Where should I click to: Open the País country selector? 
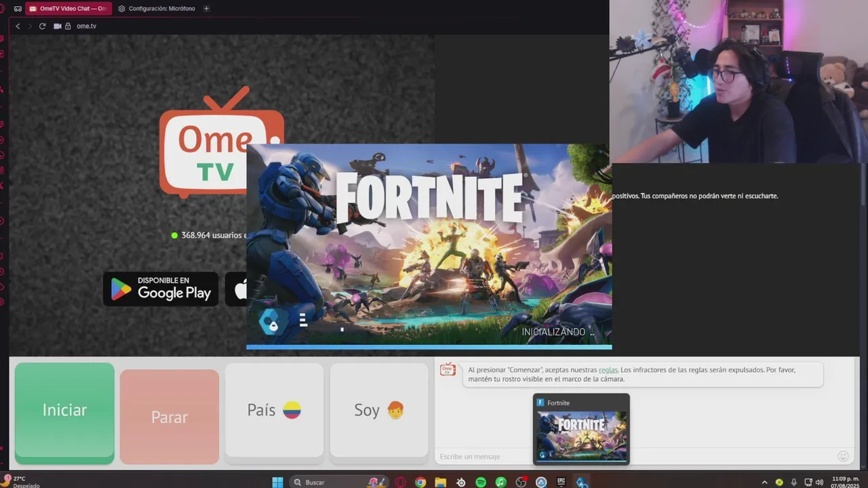(274, 412)
